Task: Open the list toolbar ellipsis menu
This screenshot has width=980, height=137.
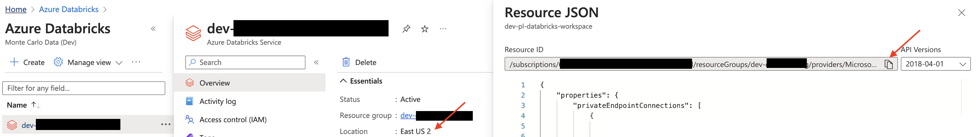Action: point(136,62)
